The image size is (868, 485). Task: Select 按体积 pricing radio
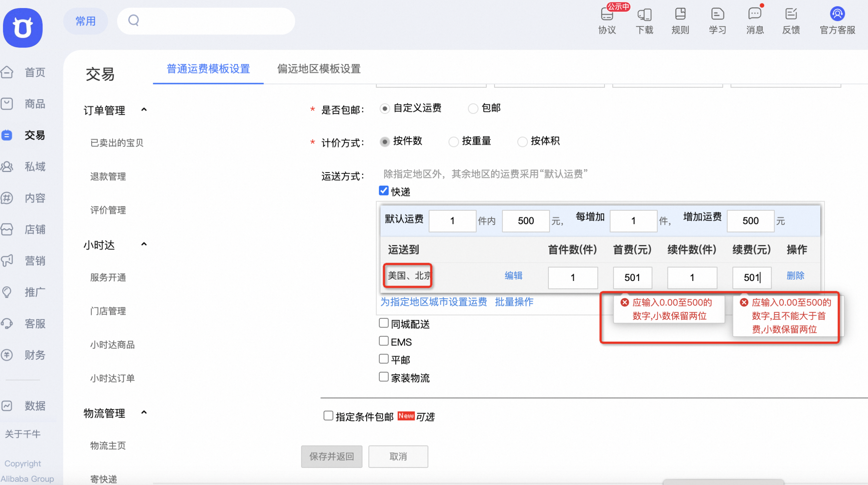click(x=522, y=141)
